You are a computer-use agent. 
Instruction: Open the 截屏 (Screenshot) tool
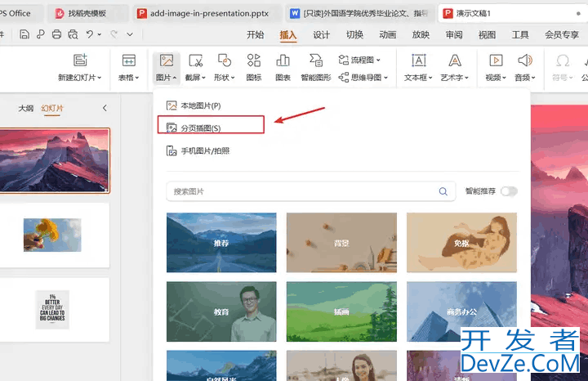[195, 61]
